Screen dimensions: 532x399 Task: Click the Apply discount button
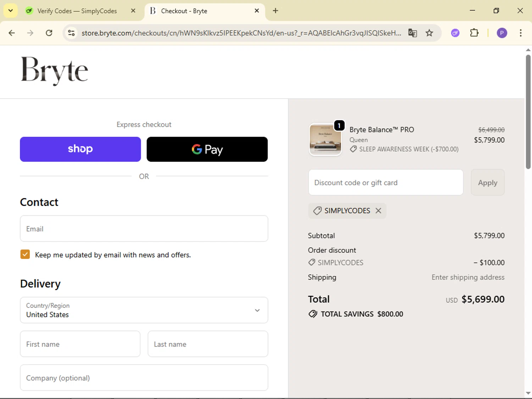[488, 182]
